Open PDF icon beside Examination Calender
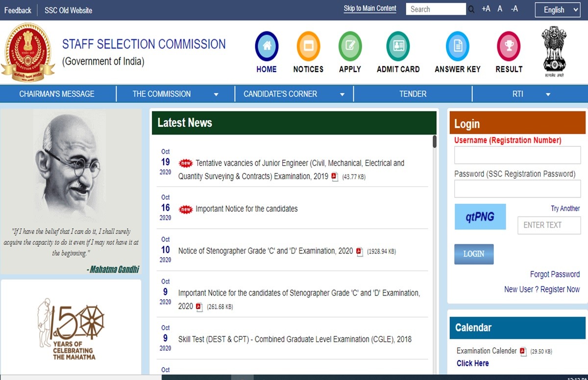588x380 pixels. pyautogui.click(x=523, y=351)
